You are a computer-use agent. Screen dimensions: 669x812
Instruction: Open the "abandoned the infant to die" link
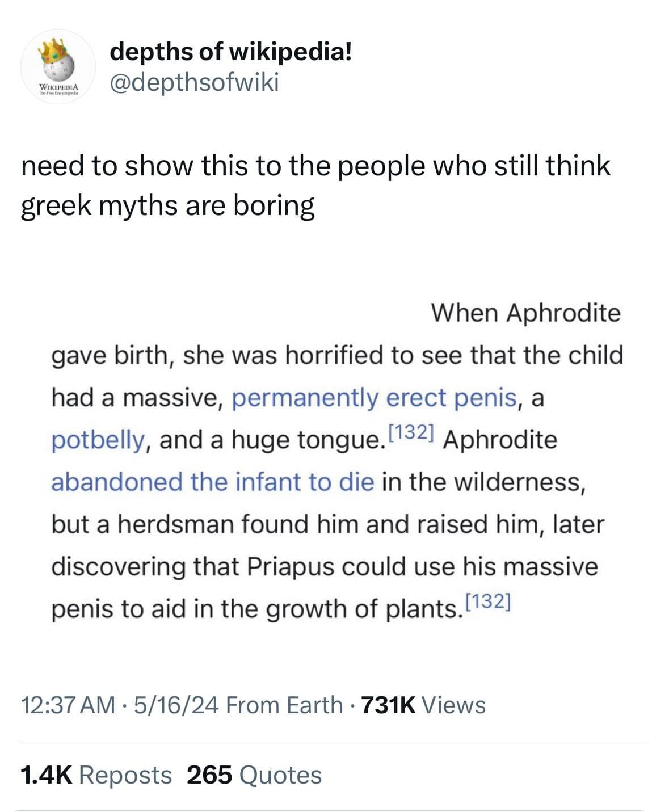pos(213,482)
